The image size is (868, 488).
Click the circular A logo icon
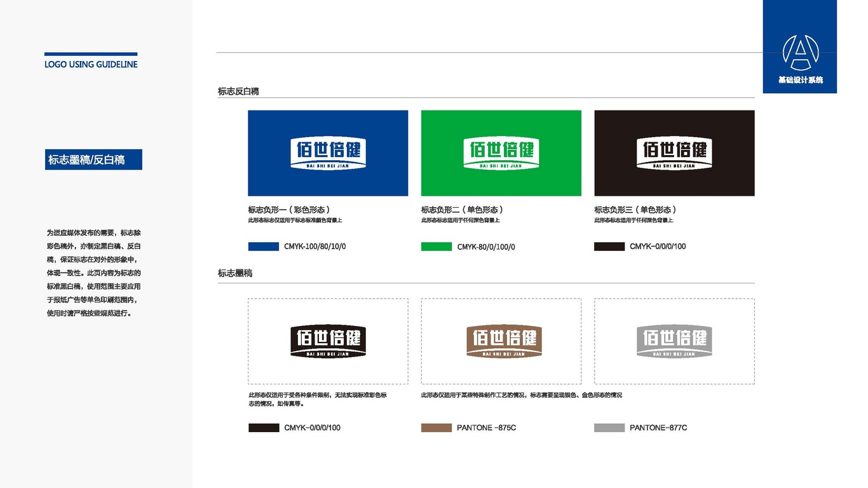pos(801,53)
